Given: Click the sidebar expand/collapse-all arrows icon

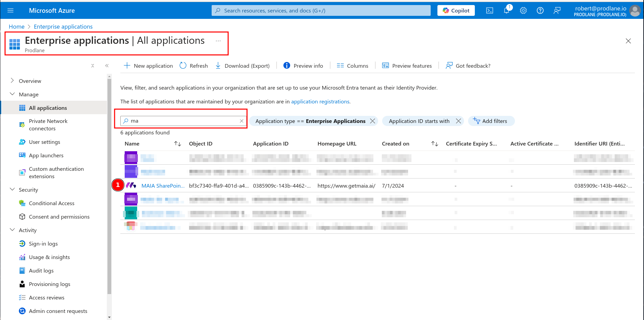Looking at the screenshot, I should click(x=93, y=66).
